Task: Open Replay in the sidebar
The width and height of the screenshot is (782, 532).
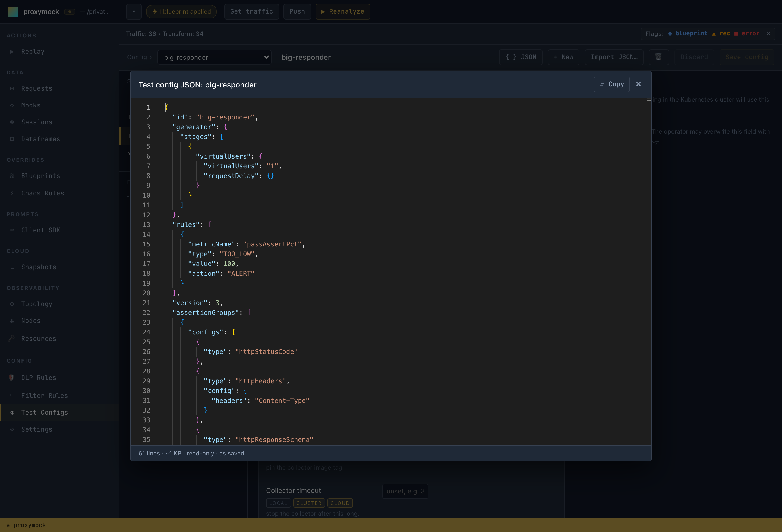Action: pyautogui.click(x=59, y=52)
